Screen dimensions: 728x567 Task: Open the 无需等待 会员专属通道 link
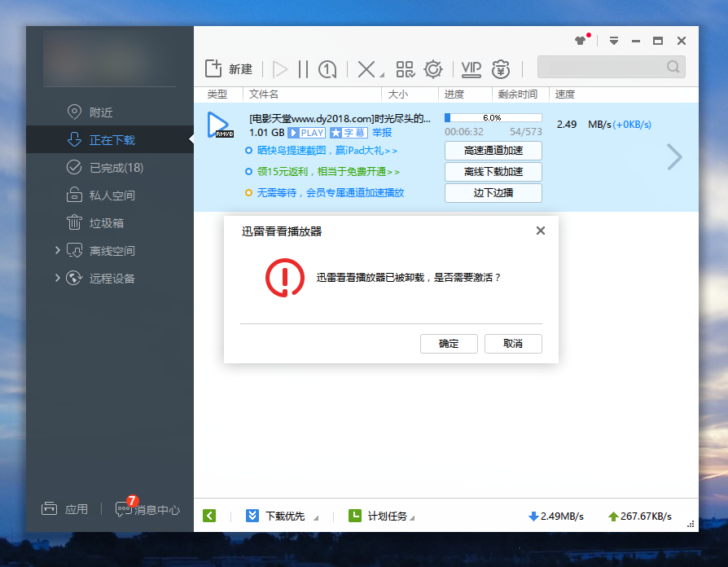pos(330,193)
